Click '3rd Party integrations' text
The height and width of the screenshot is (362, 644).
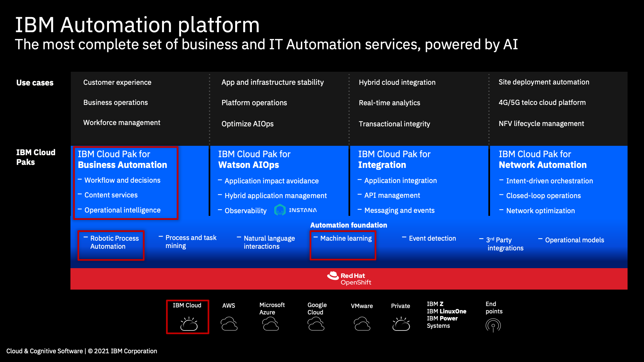(505, 244)
